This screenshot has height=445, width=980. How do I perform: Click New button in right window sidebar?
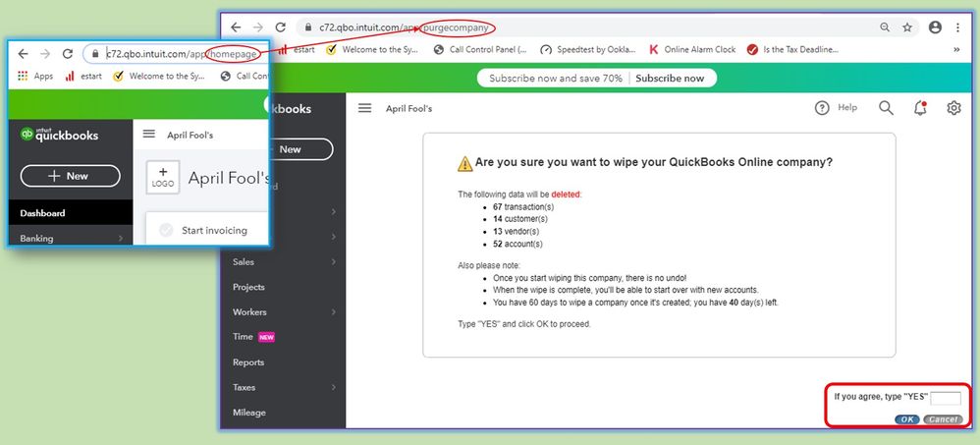click(x=300, y=149)
